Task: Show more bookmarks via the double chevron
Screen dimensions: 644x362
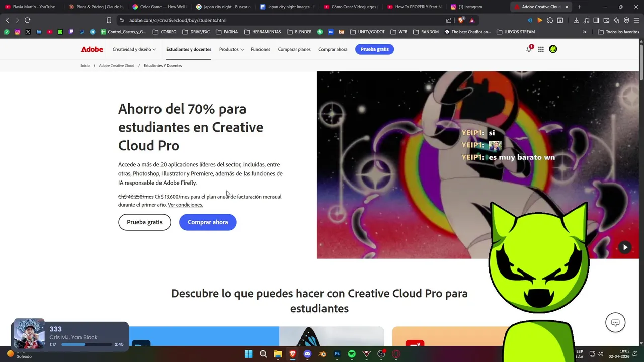Action: pos(585,32)
